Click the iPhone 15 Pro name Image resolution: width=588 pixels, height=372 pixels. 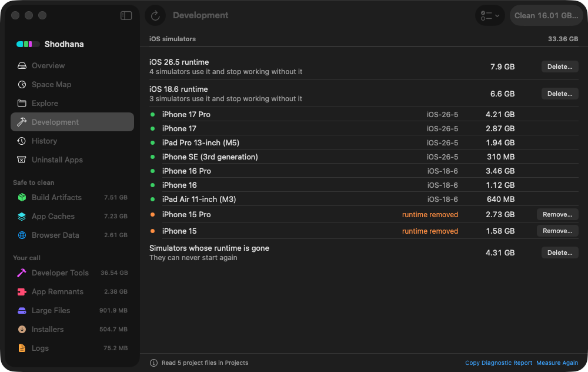[x=186, y=214]
